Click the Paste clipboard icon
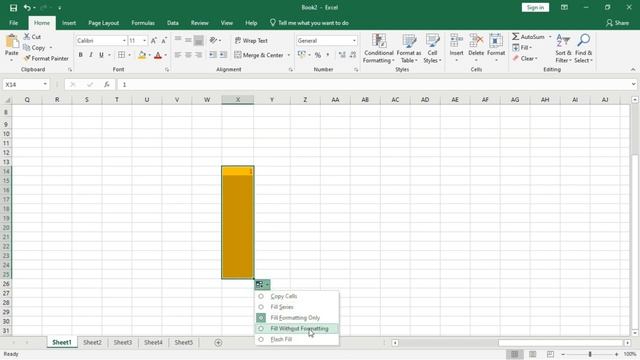 tap(12, 42)
